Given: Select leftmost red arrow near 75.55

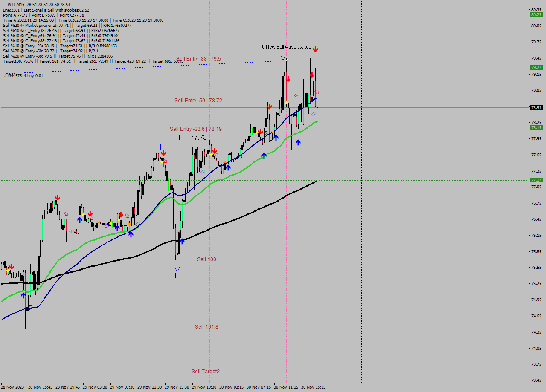Looking at the screenshot, I should coord(12,266).
